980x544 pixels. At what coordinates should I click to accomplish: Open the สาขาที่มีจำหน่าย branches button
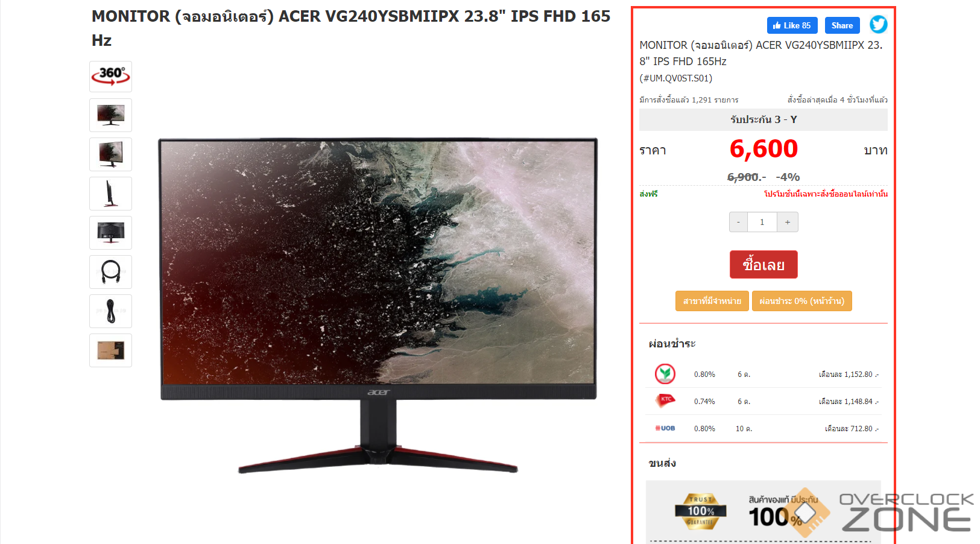pos(712,301)
